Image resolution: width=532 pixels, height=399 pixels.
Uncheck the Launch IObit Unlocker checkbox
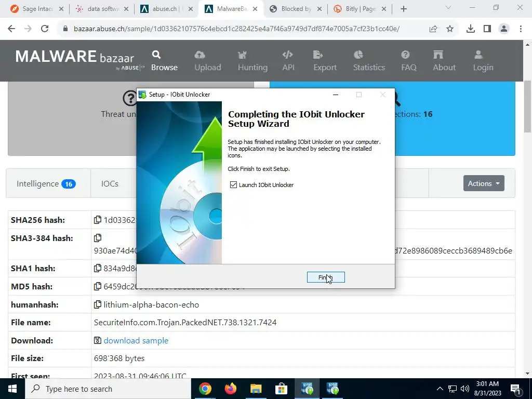tap(233, 184)
